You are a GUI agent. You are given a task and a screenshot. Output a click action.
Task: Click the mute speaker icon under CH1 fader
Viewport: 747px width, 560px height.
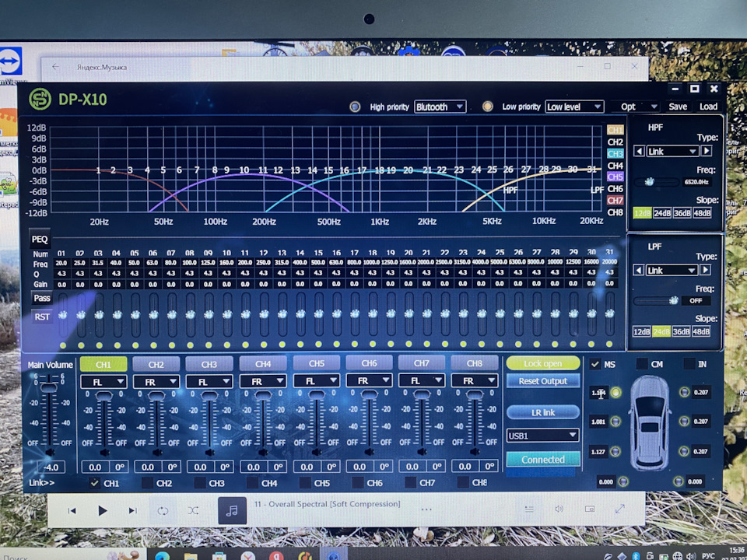click(x=104, y=452)
